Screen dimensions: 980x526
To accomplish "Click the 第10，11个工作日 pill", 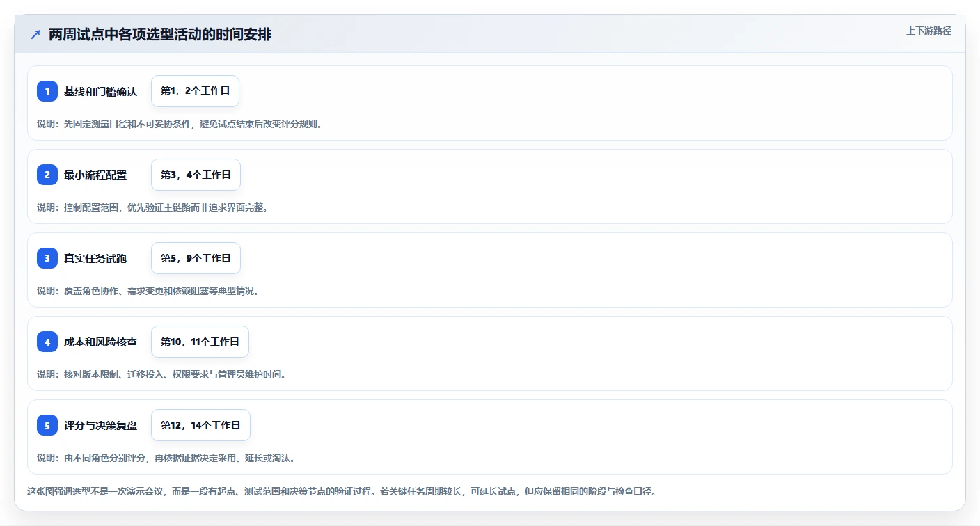I will (200, 342).
